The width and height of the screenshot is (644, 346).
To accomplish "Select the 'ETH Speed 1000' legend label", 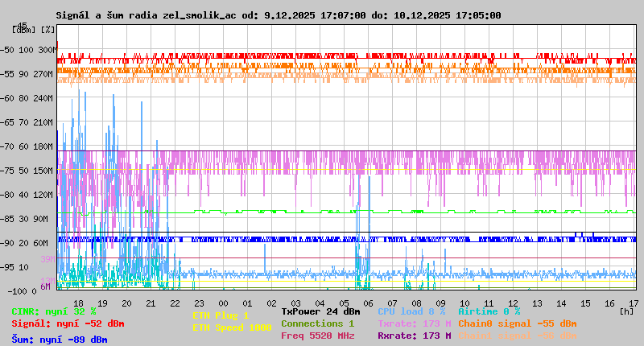I will pos(232,327).
